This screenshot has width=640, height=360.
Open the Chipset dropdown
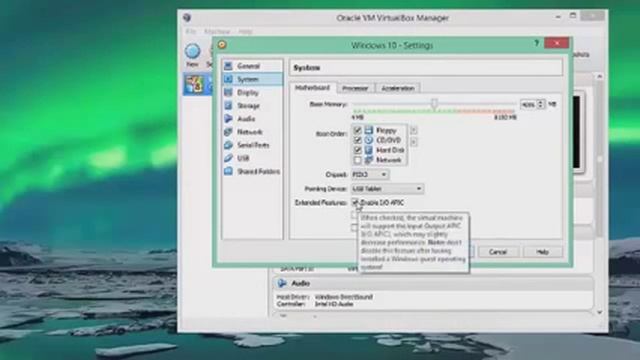[370, 174]
